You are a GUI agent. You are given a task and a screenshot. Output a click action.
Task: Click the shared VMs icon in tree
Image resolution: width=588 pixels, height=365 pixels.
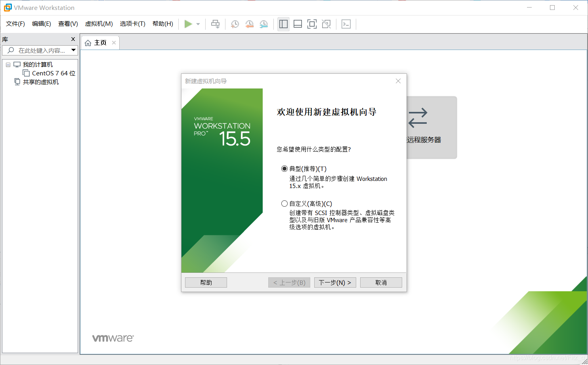point(17,82)
